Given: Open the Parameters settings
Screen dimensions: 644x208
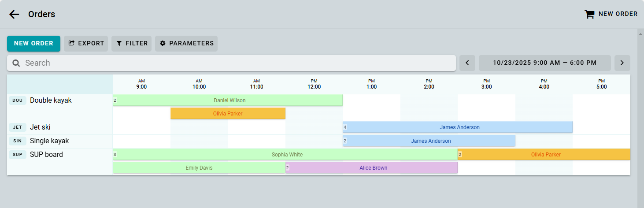Looking at the screenshot, I should tap(186, 44).
